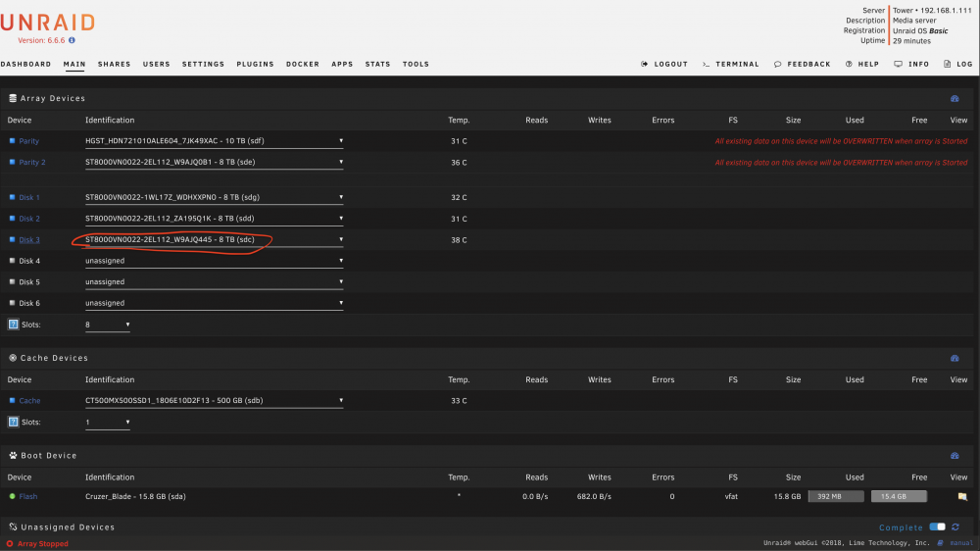The height and width of the screenshot is (551, 980).
Task: Open the Disk 4 unassigned dropdown
Action: [214, 262]
